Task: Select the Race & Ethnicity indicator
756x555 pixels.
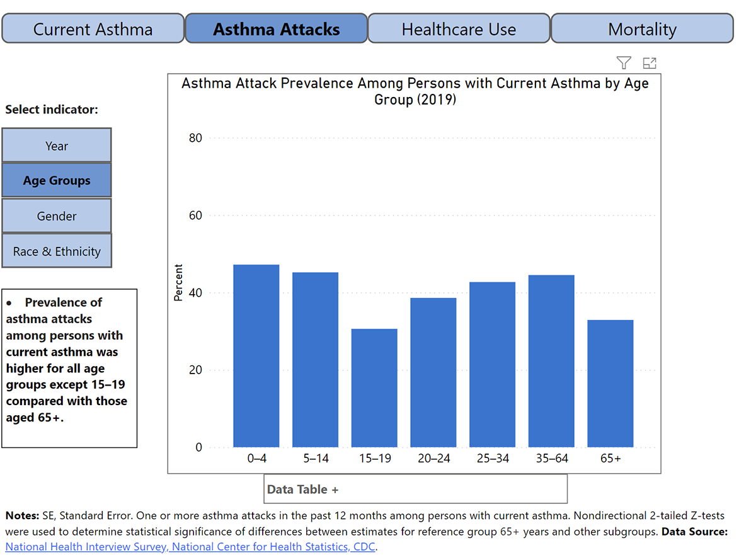Action: [x=57, y=251]
